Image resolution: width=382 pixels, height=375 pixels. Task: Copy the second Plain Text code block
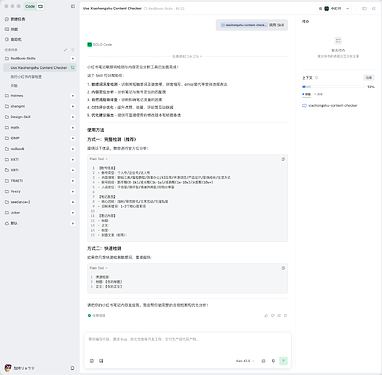(x=283, y=268)
